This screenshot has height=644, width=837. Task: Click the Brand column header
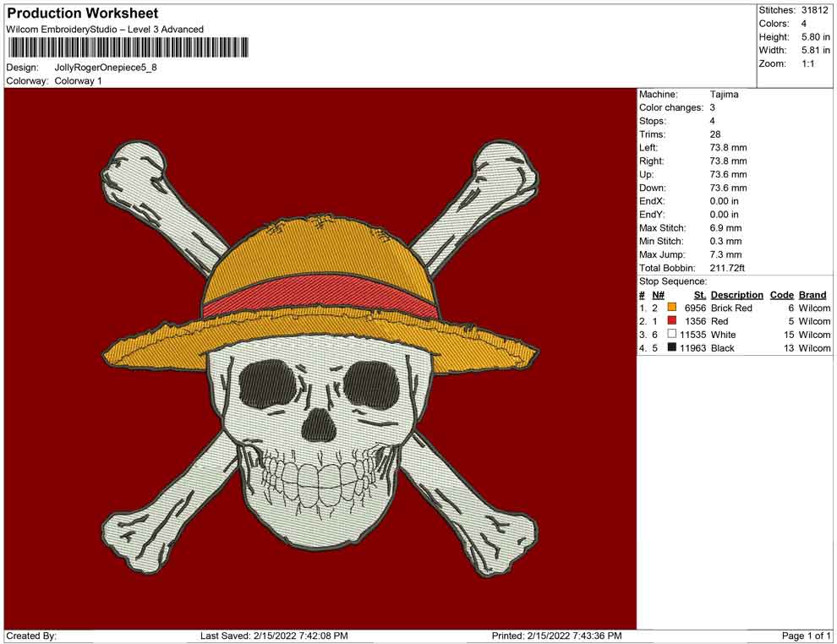[812, 295]
